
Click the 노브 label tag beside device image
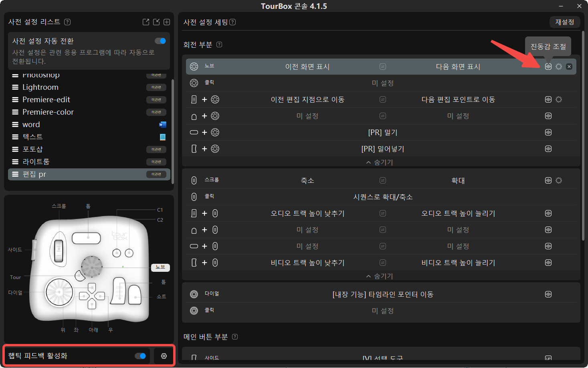[160, 267]
